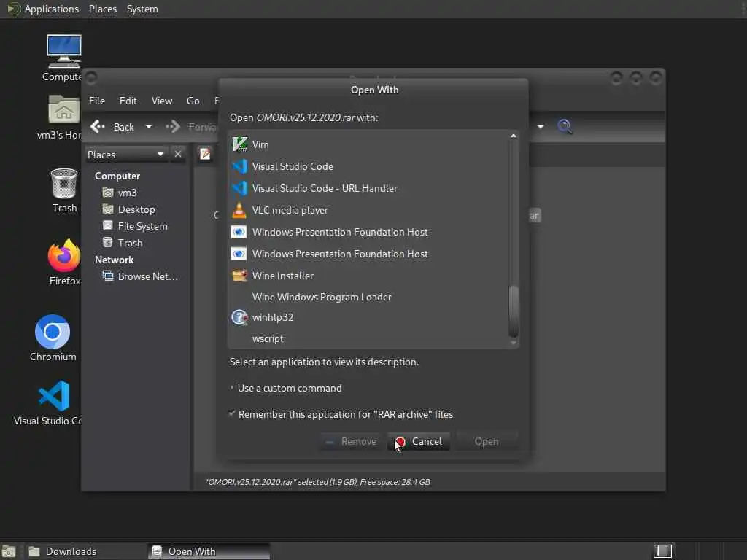Toggle Remember this application checkbox
Image resolution: width=747 pixels, height=560 pixels.
tap(232, 414)
